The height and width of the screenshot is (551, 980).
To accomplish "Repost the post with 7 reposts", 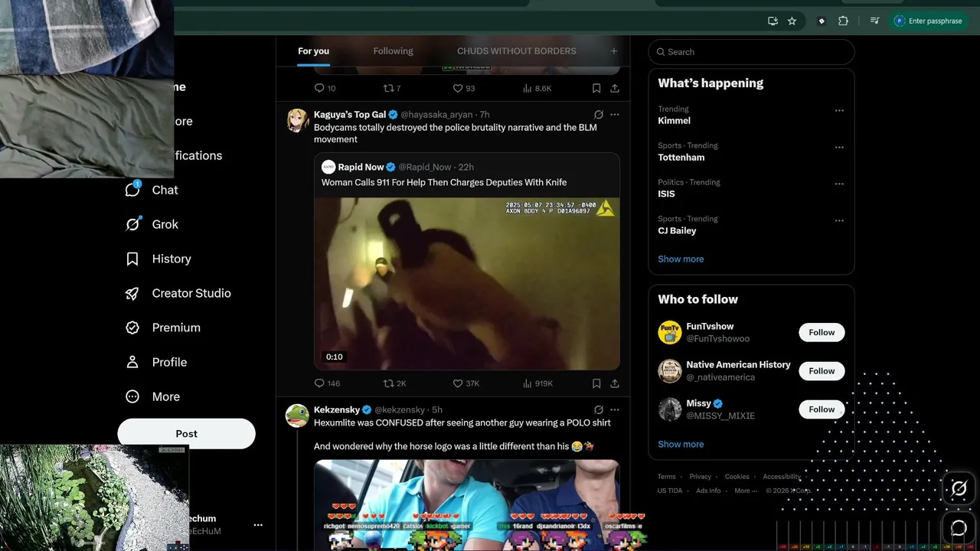I will point(392,88).
